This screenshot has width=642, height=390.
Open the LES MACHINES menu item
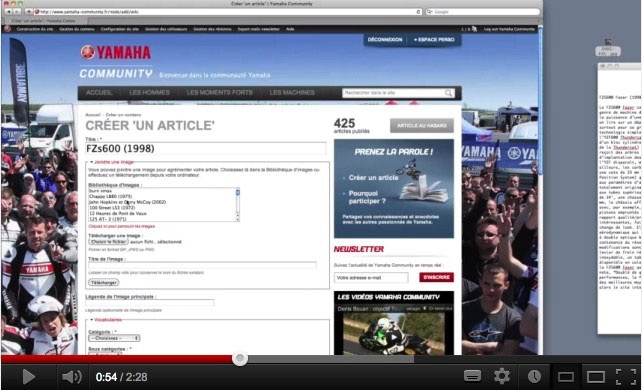point(292,92)
